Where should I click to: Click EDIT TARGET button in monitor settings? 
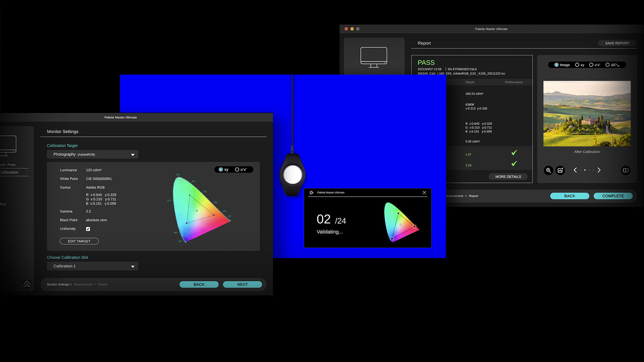[x=79, y=241]
